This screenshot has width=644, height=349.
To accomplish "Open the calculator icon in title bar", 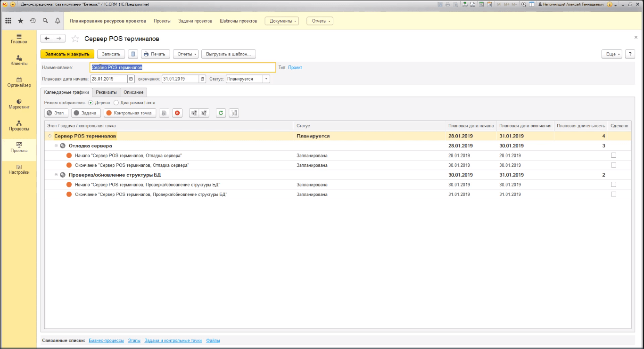I will [482, 4].
